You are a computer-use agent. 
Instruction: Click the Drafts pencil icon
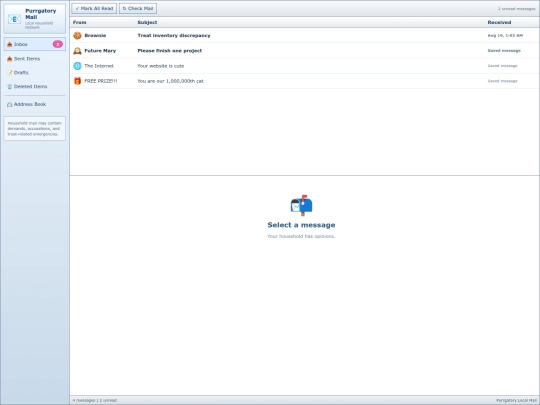10,73
